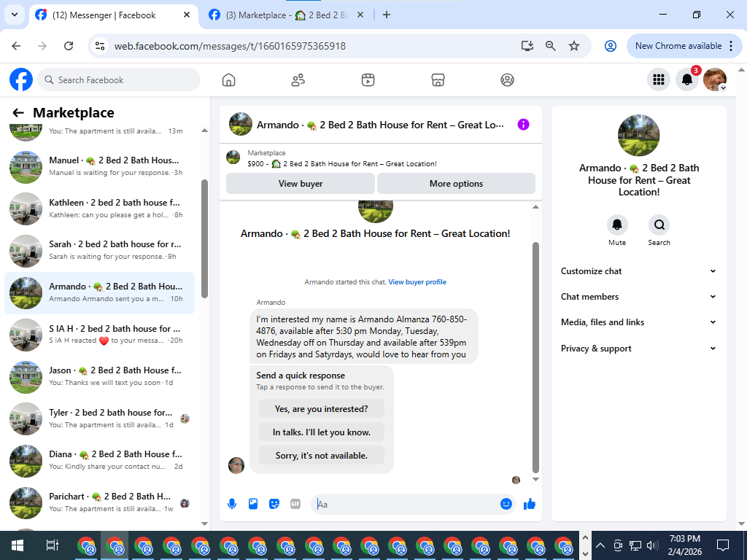Click the chat messages scrollbar thumb
The height and width of the screenshot is (560, 747).
click(535, 357)
